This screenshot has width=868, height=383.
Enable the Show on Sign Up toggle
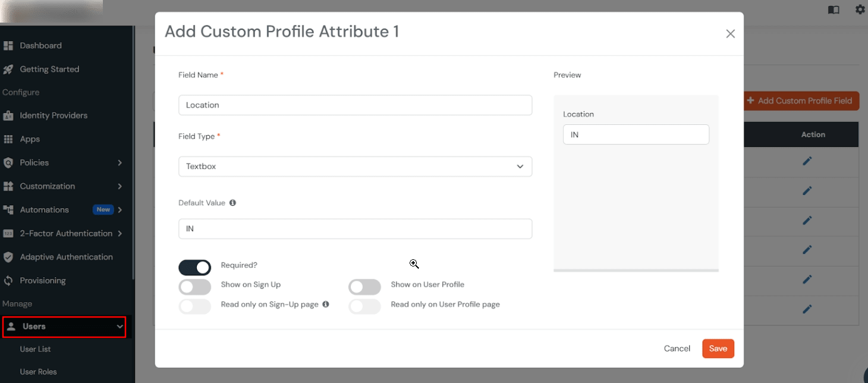point(194,287)
